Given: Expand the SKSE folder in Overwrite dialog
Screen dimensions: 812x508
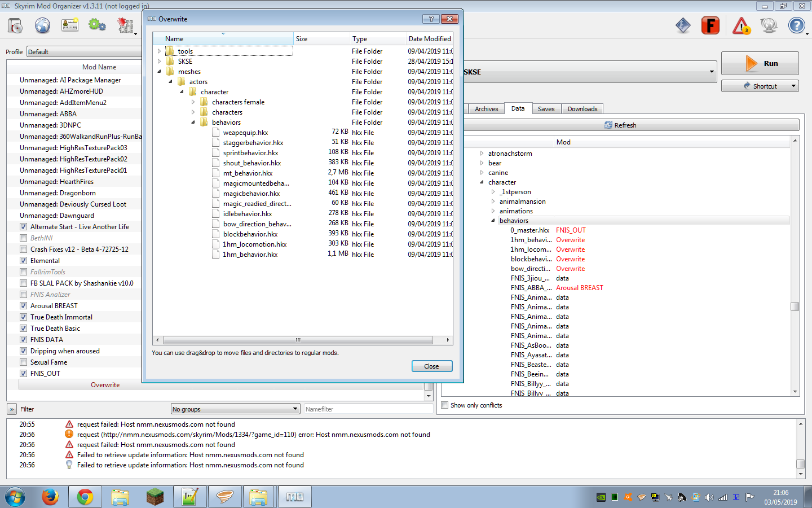Looking at the screenshot, I should pyautogui.click(x=160, y=62).
